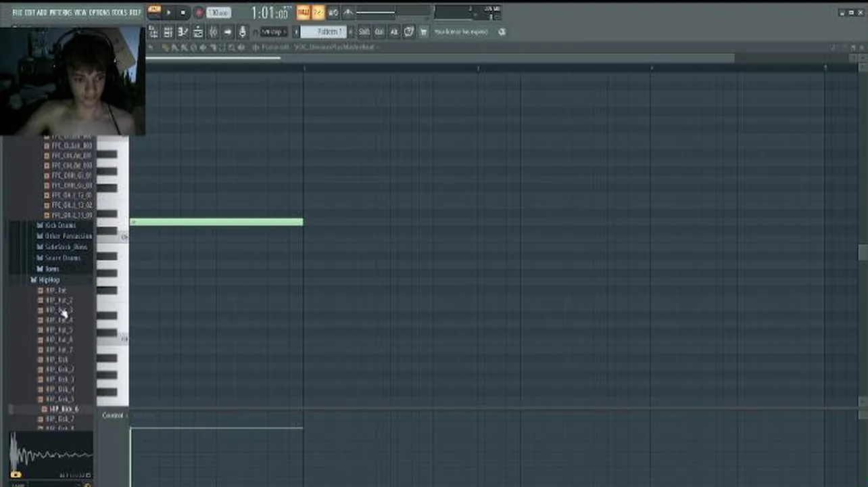Click the 'Your license has expired' message
868x487 pixels.
(x=460, y=32)
